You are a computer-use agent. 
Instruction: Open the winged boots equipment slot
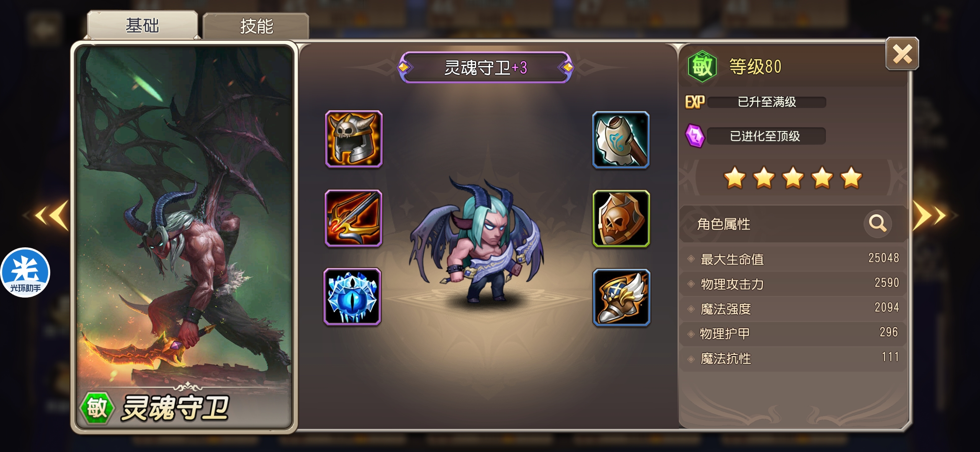[622, 298]
